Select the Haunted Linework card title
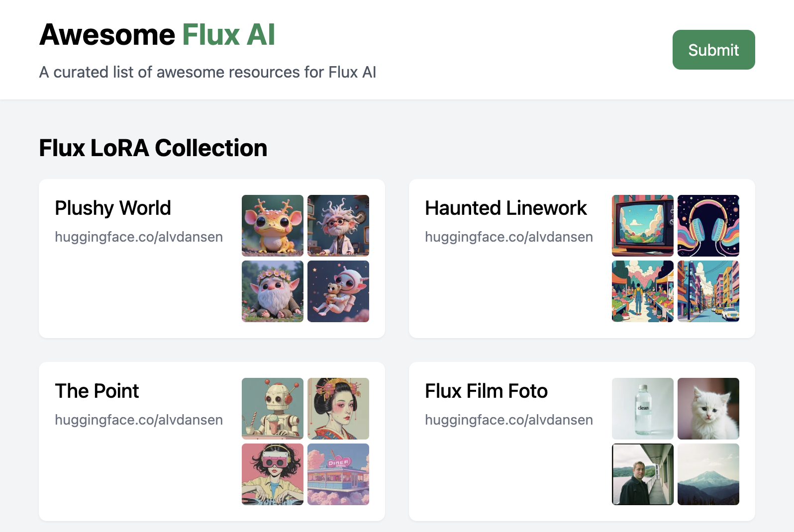This screenshot has width=794, height=532. [505, 208]
